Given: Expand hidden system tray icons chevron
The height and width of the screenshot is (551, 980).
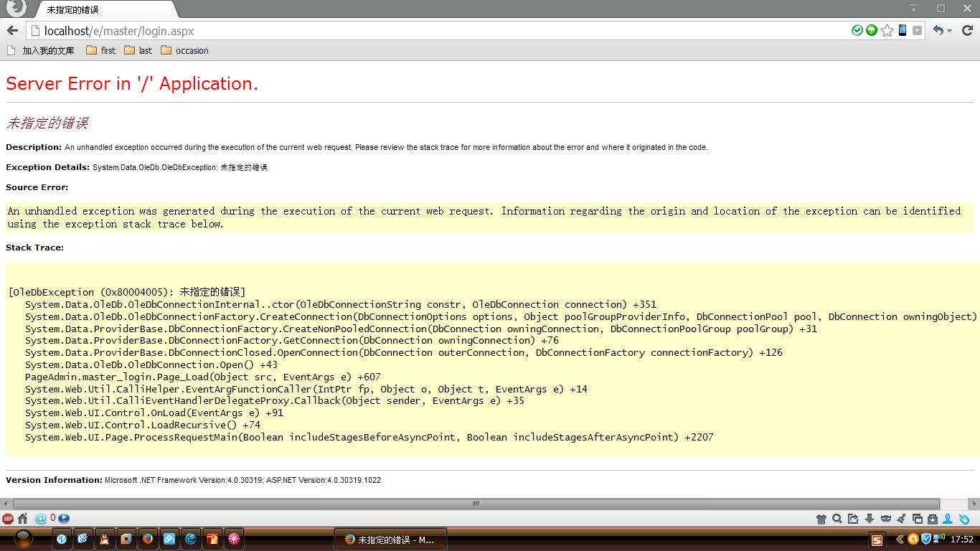Looking at the screenshot, I should (899, 539).
